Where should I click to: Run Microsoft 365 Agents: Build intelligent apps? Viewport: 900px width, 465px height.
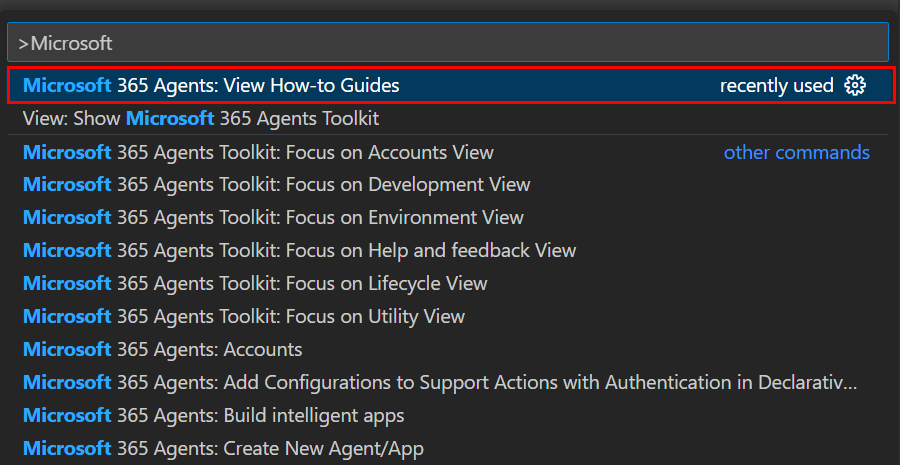point(214,416)
